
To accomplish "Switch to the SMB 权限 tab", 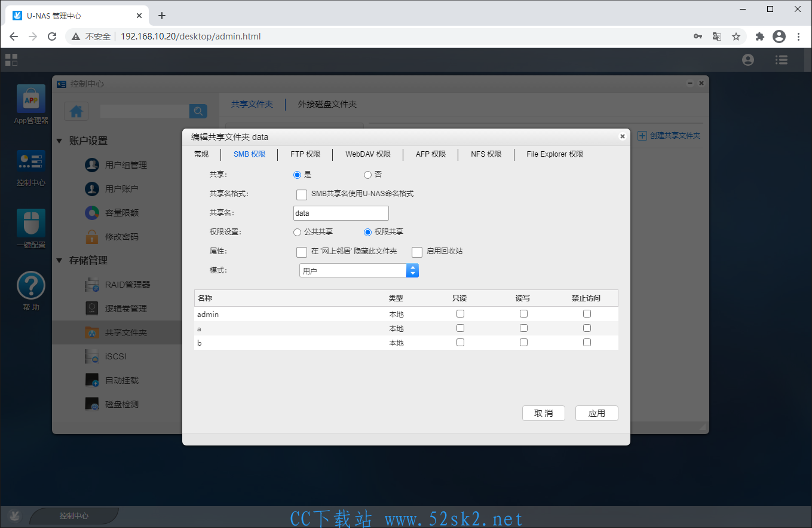I will coord(249,154).
